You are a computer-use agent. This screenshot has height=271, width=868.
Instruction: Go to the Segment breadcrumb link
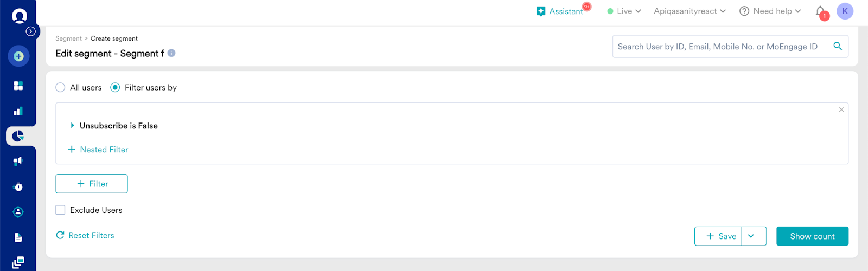pyautogui.click(x=68, y=38)
